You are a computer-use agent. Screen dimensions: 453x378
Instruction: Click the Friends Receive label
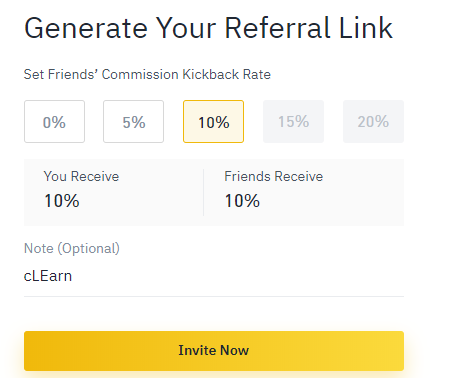[273, 176]
